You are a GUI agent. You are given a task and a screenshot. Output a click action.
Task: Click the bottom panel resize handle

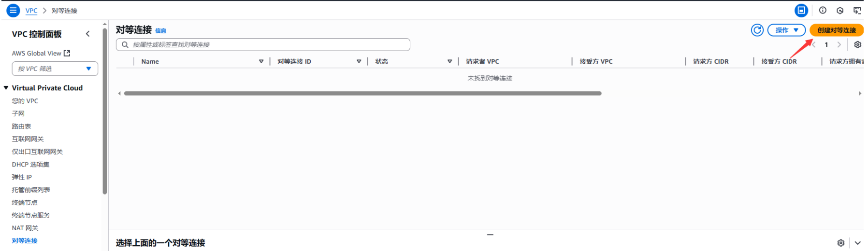(490, 235)
